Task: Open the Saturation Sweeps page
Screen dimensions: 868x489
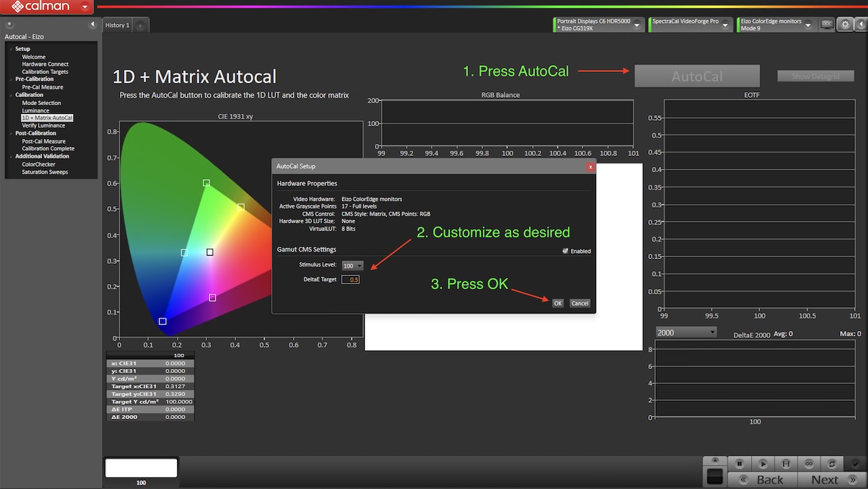Action: coord(45,172)
